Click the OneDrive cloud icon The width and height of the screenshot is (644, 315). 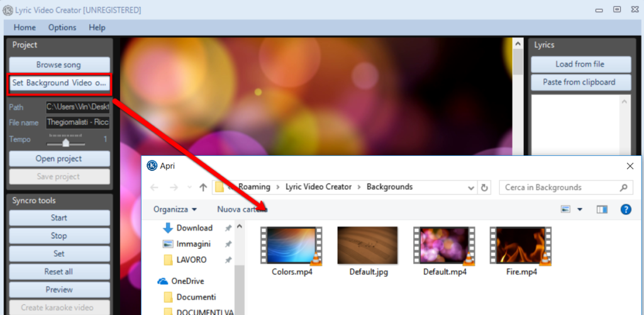163,281
